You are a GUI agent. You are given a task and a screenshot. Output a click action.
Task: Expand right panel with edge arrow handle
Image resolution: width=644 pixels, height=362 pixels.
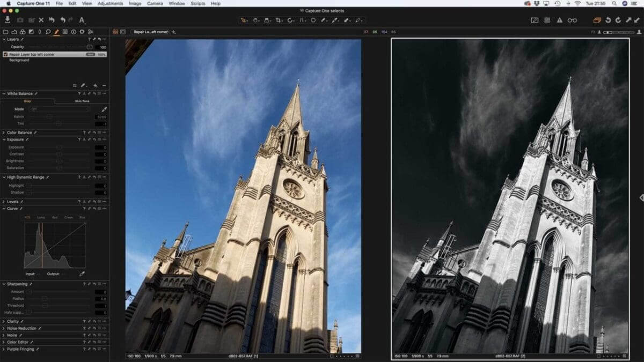[641, 198]
